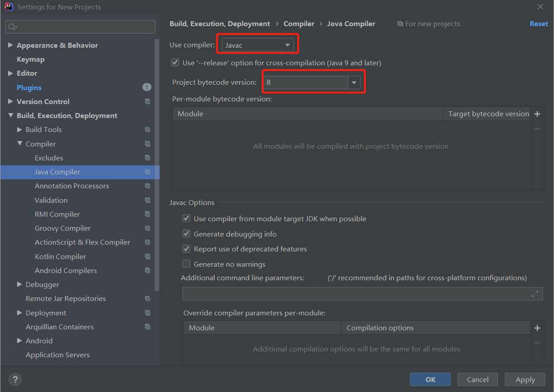Toggle Generate debugging info checkbox

(186, 234)
